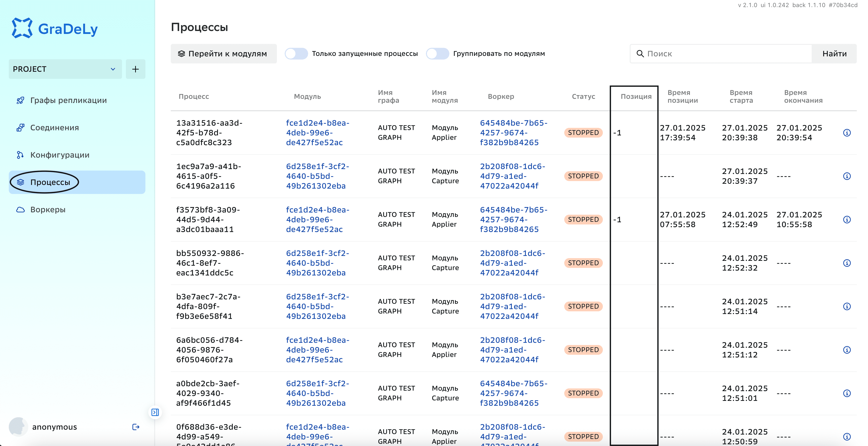868x446 pixels.
Task: Open Графы репликации menu item
Action: coord(68,101)
